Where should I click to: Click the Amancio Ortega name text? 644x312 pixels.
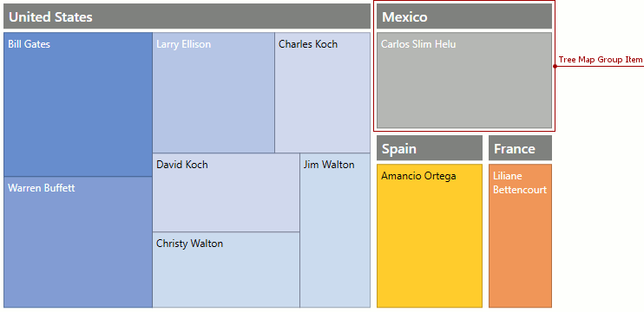tap(418, 176)
